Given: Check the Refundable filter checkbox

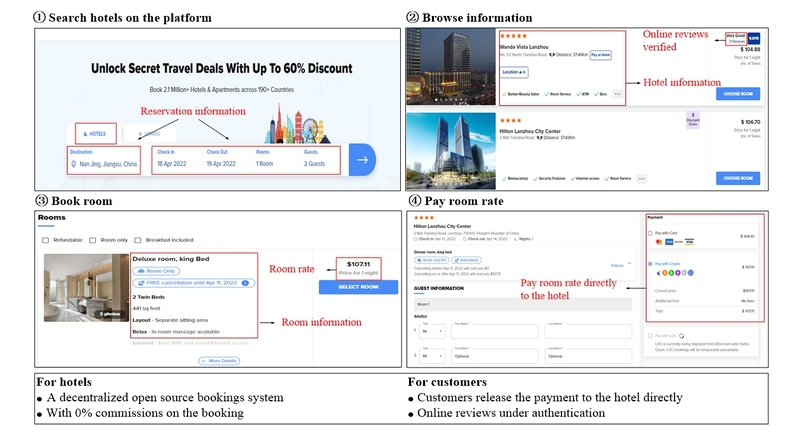Looking at the screenshot, I should 46,240.
